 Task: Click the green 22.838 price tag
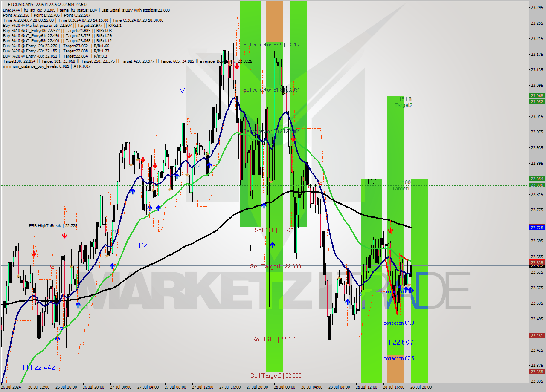[537, 185]
